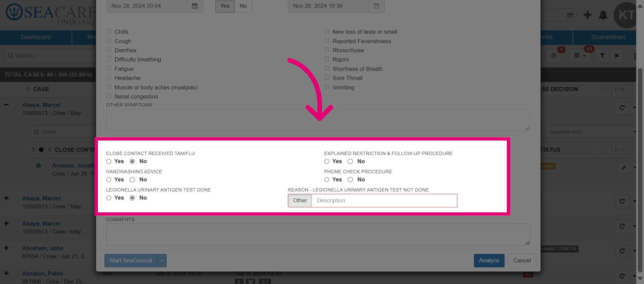This screenshot has width=644, height=284.
Task: Collapse first Abaya, Marcel case with minus
Action: [x=6, y=104]
